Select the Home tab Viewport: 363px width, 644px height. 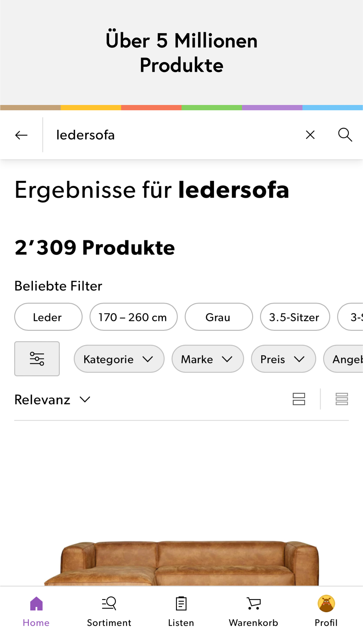pyautogui.click(x=36, y=612)
